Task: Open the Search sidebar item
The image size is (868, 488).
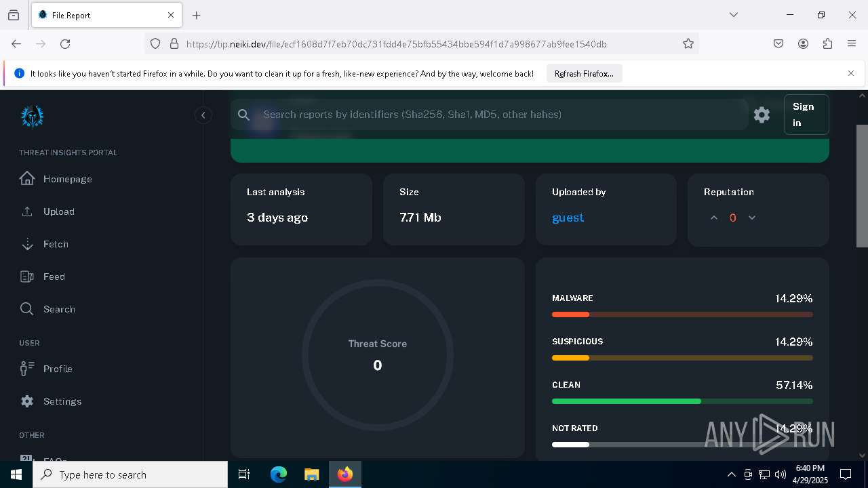Action: (x=59, y=309)
